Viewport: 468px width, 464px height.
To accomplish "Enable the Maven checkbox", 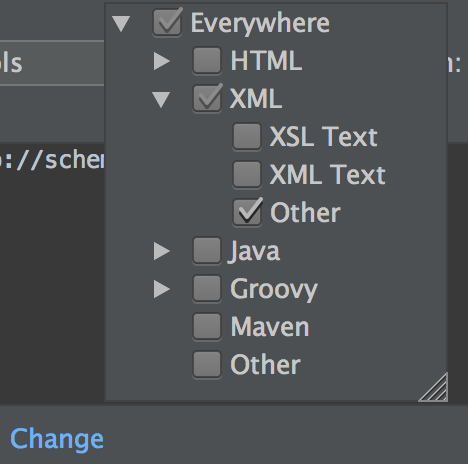I will point(207,327).
